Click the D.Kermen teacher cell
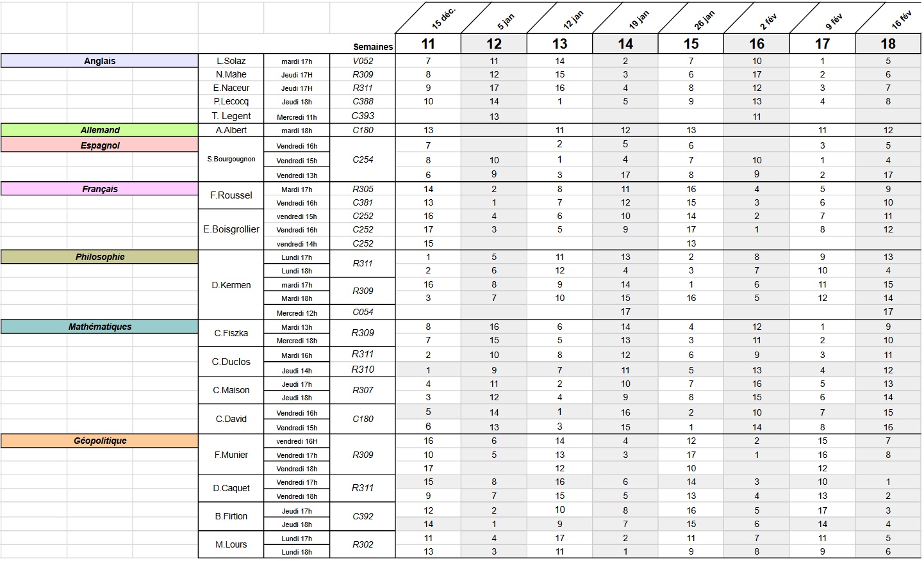 click(x=231, y=285)
